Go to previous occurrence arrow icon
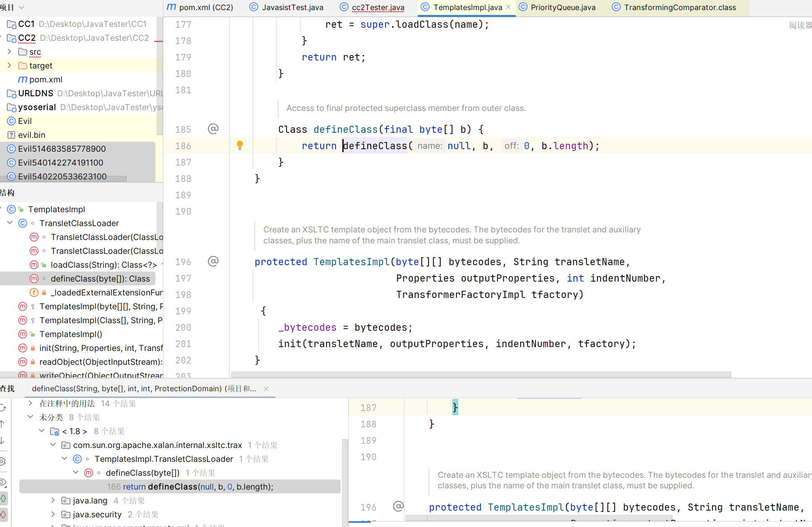 [3, 424]
